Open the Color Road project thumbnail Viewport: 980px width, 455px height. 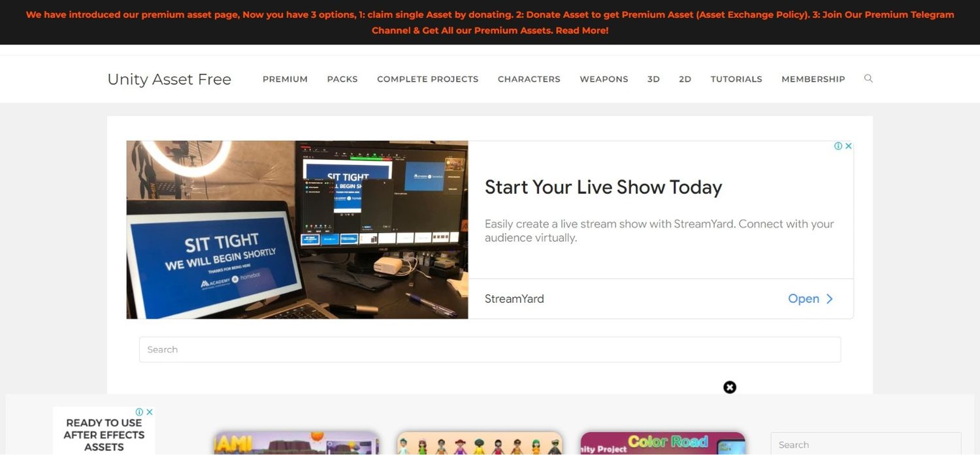pyautogui.click(x=662, y=443)
